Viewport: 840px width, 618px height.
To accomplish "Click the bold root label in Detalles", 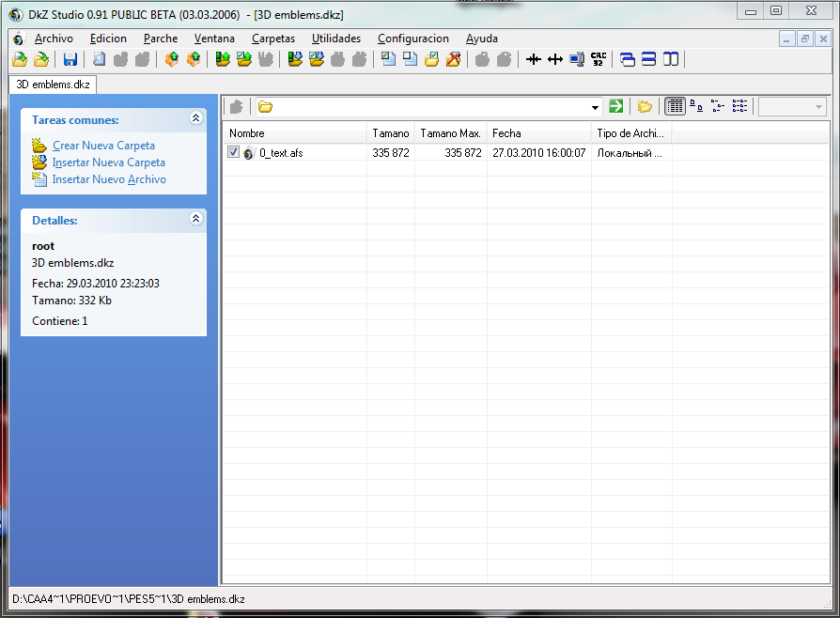I will [x=43, y=246].
